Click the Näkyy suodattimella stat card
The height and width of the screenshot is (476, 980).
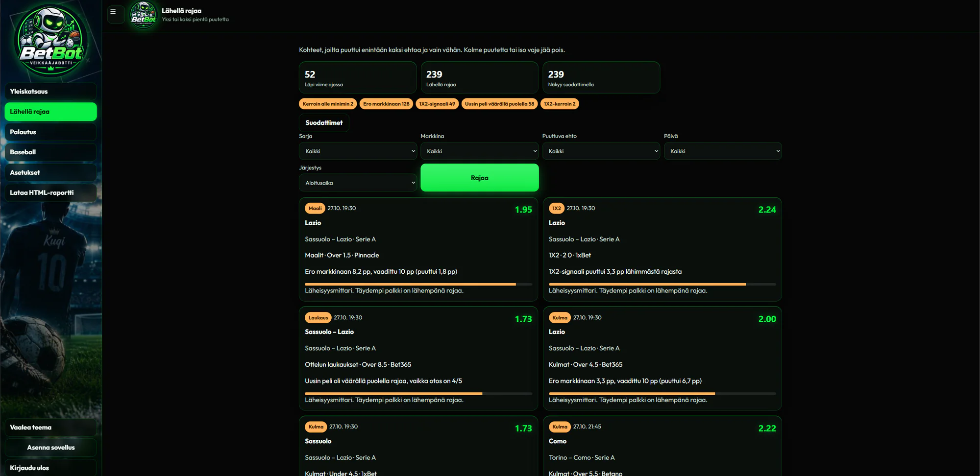click(601, 78)
